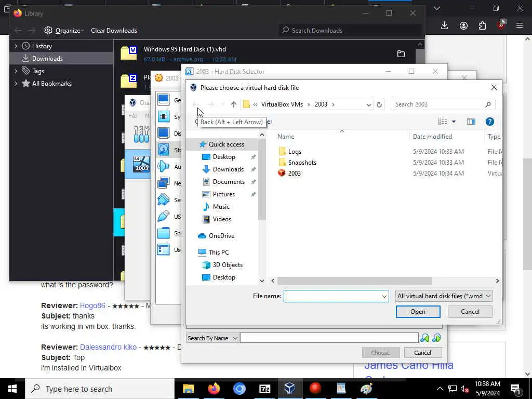This screenshot has width=532, height=399.
Task: Open Music in the navigation pane
Action: 221,207
